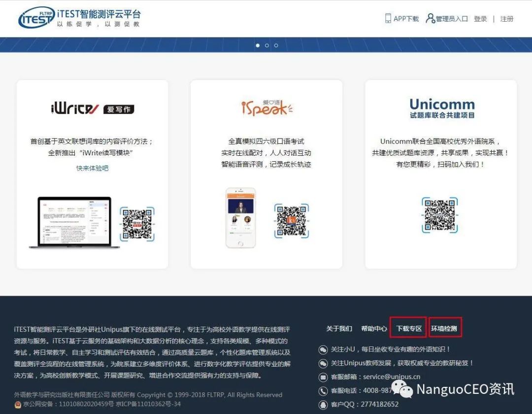Viewport: 532px width, 414px height.
Task: Click the iSpeak phone preview image
Action: (241, 218)
